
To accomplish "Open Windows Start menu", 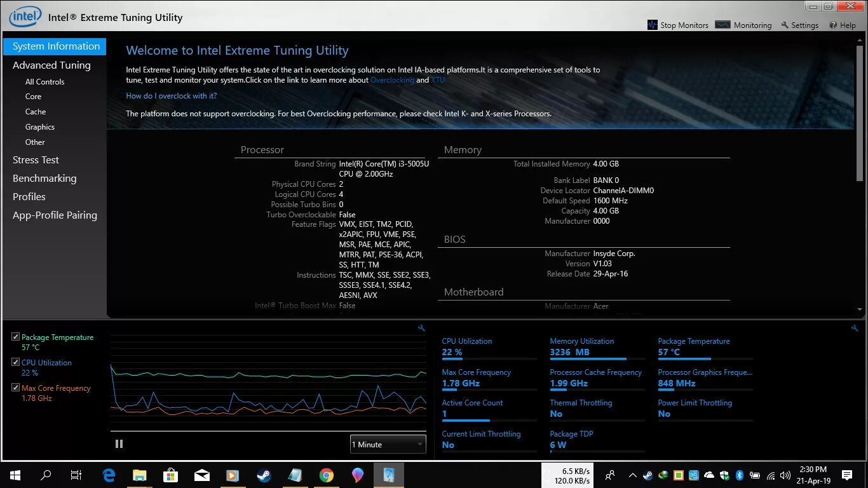I will click(x=15, y=475).
